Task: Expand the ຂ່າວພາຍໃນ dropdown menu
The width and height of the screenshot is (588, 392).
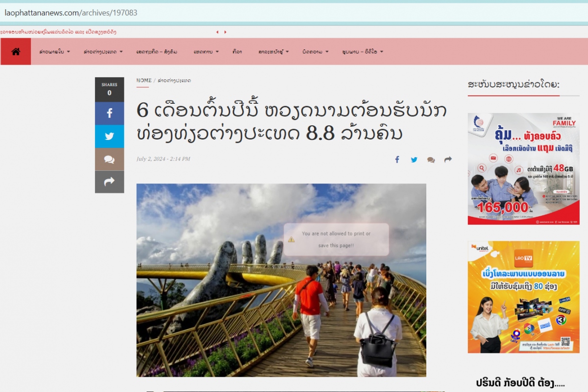Action: [x=54, y=52]
